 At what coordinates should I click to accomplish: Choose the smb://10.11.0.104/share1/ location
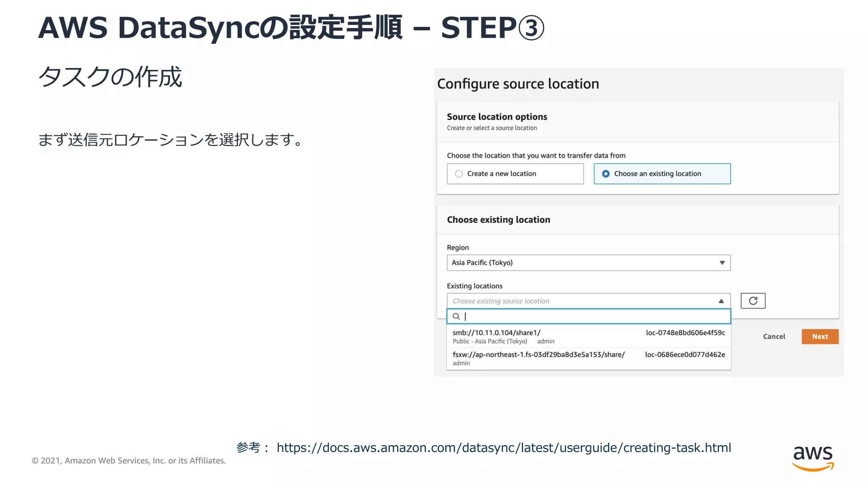[x=589, y=336]
